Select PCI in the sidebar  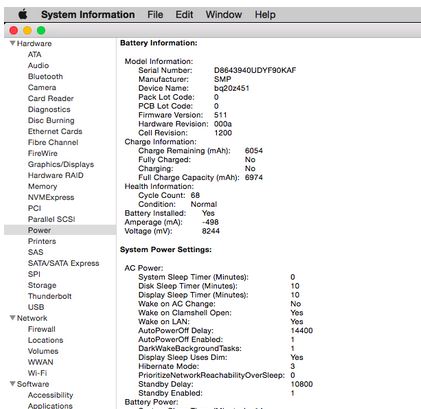[35, 208]
